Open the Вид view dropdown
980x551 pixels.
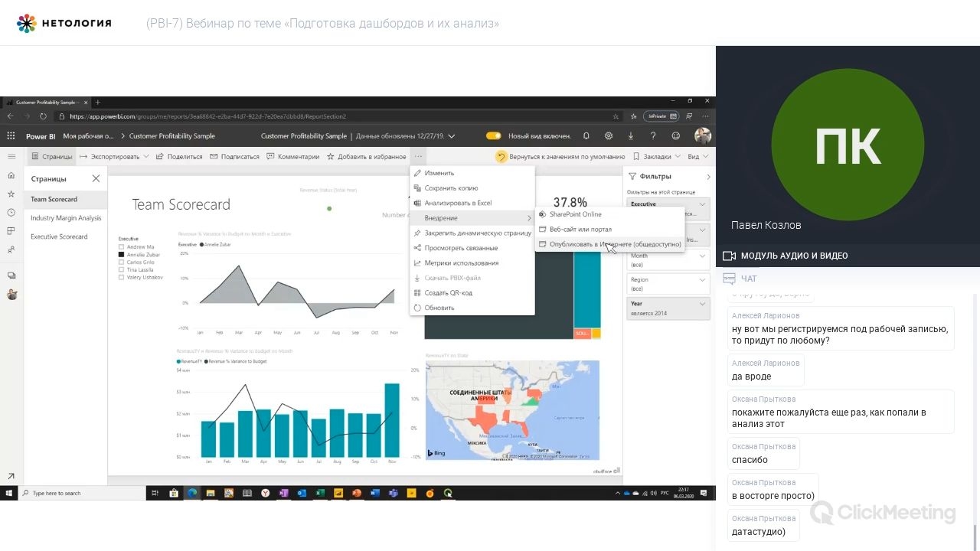[x=697, y=156]
